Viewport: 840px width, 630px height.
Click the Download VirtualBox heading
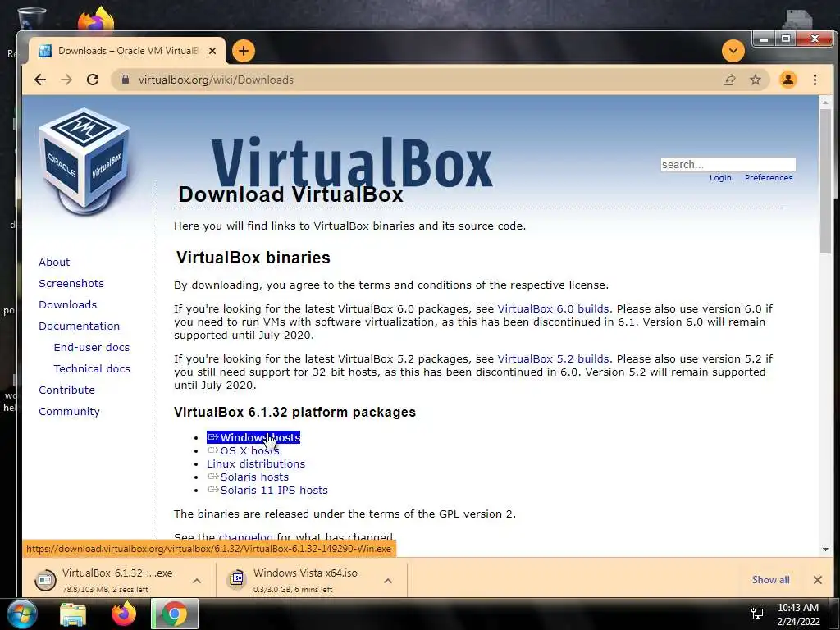coord(290,194)
